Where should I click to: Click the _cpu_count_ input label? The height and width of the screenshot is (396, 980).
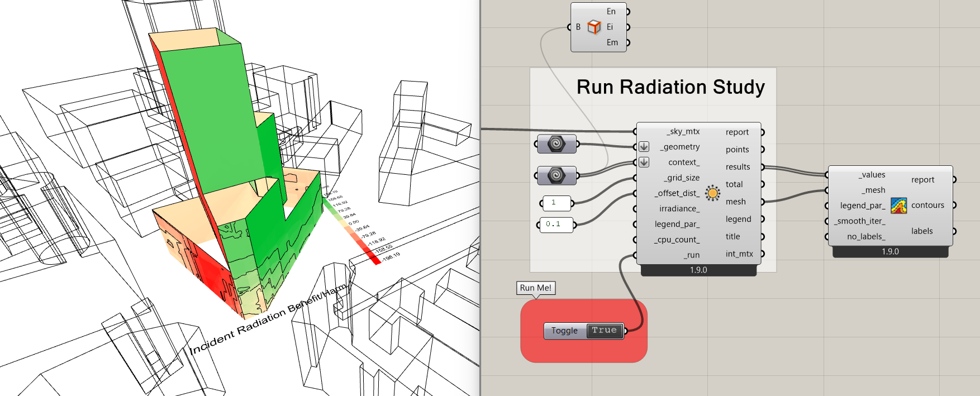[677, 240]
